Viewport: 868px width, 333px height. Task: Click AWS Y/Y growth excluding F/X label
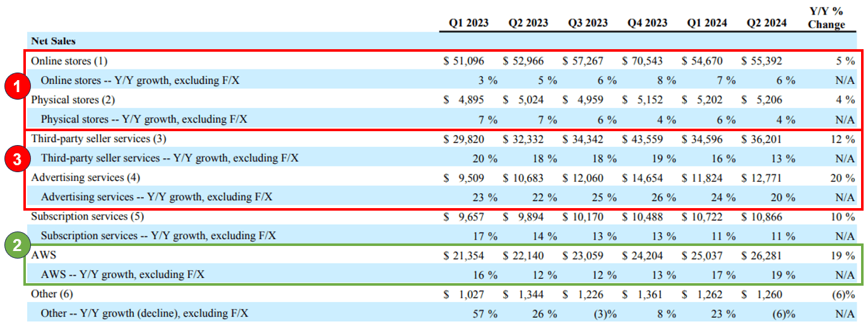tap(122, 274)
